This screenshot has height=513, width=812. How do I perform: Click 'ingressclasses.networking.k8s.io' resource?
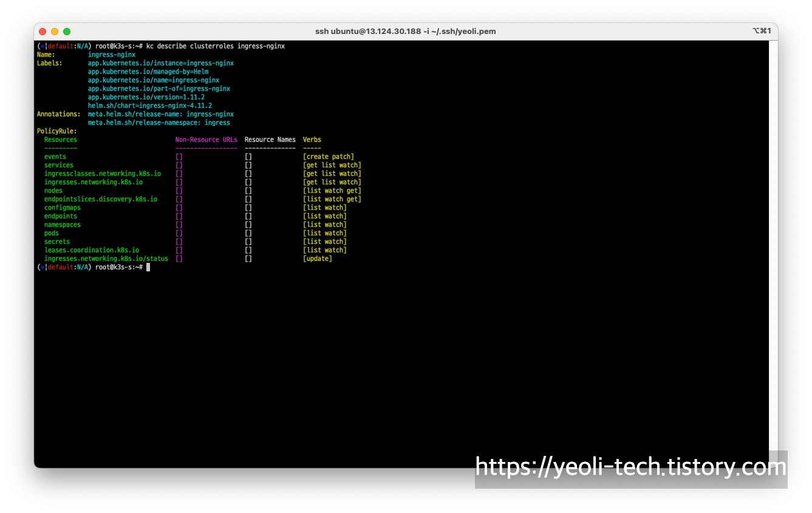(103, 174)
